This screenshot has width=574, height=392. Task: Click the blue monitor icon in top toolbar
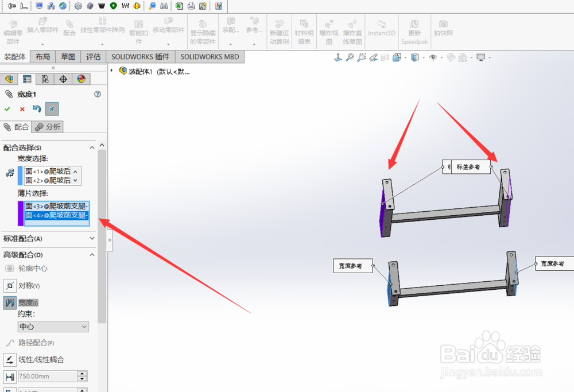39,6
